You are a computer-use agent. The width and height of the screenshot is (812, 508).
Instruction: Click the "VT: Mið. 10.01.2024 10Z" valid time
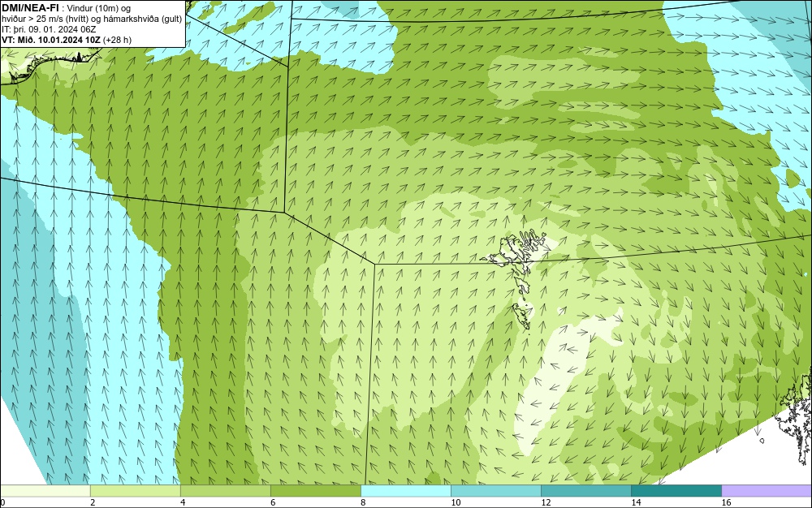coord(50,40)
